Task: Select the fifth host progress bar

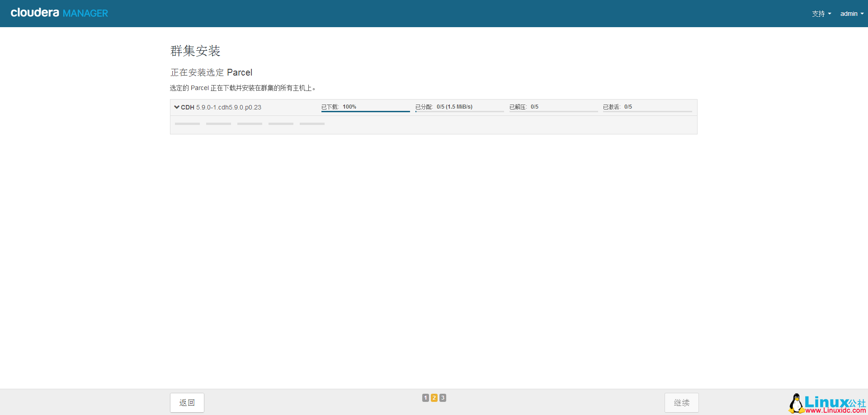Action: 312,124
